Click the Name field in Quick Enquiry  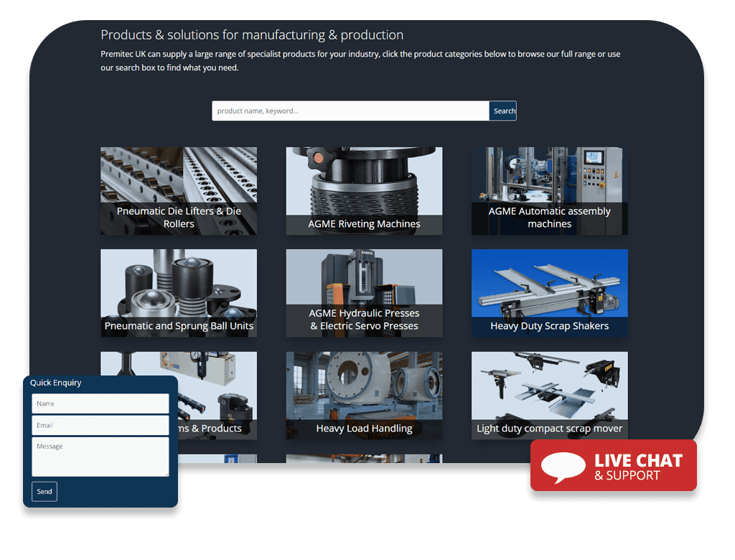(100, 403)
